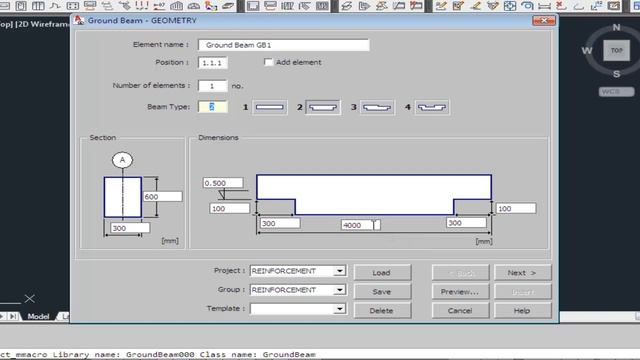Click the Number of elements field
Viewport: 640px width, 360px height.
(x=213, y=86)
